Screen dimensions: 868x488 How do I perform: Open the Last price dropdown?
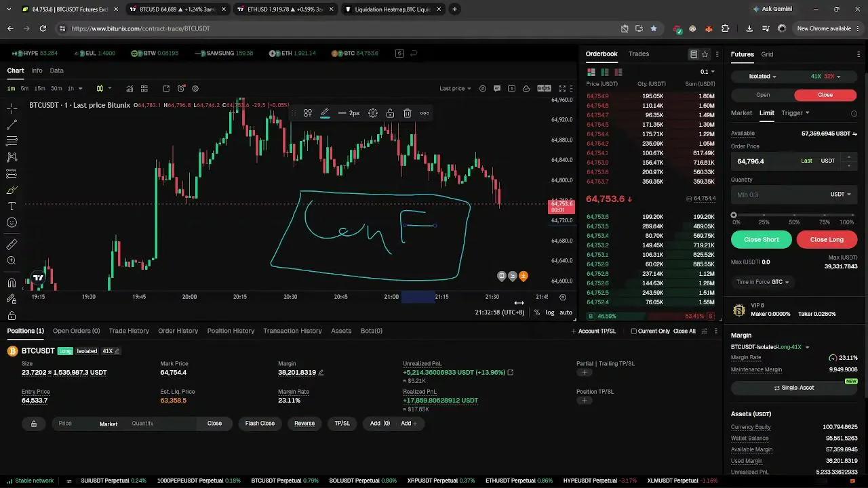[455, 89]
